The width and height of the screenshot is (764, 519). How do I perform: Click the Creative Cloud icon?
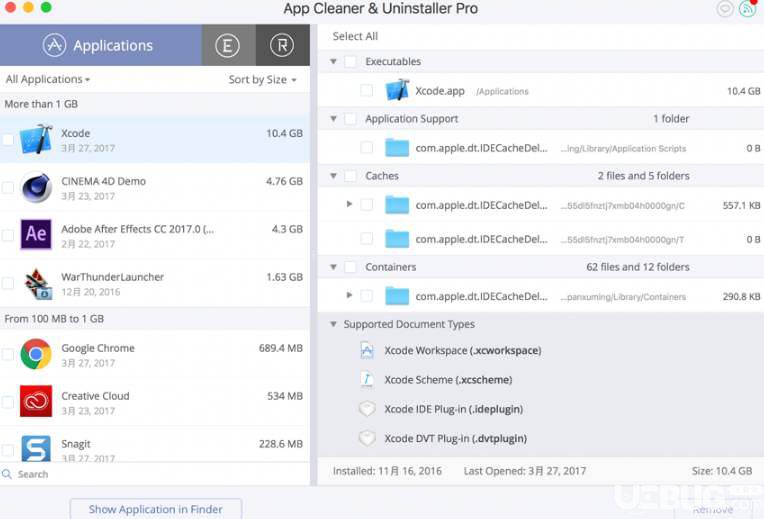coord(36,401)
